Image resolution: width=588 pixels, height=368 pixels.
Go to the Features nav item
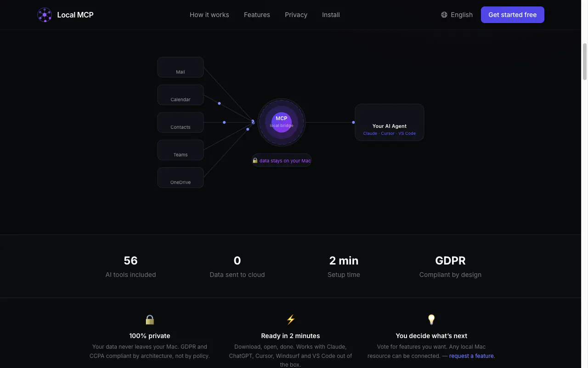coord(257,15)
